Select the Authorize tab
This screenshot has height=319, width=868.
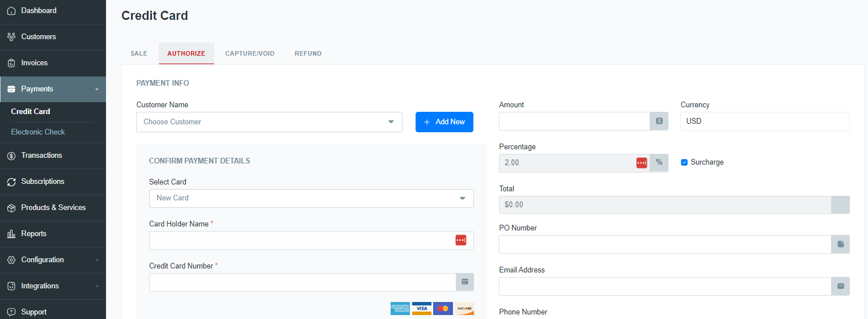pyautogui.click(x=187, y=53)
